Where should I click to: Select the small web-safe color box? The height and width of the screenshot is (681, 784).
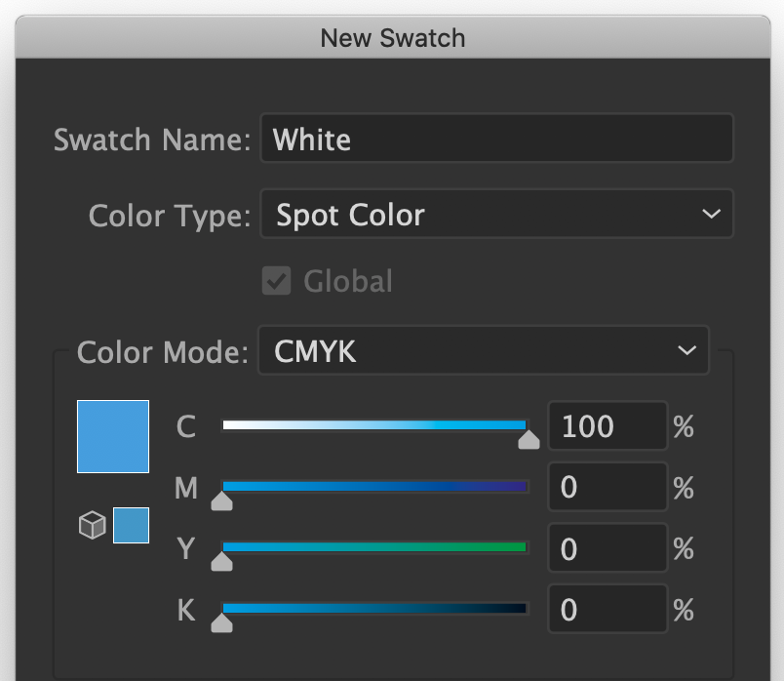131,525
